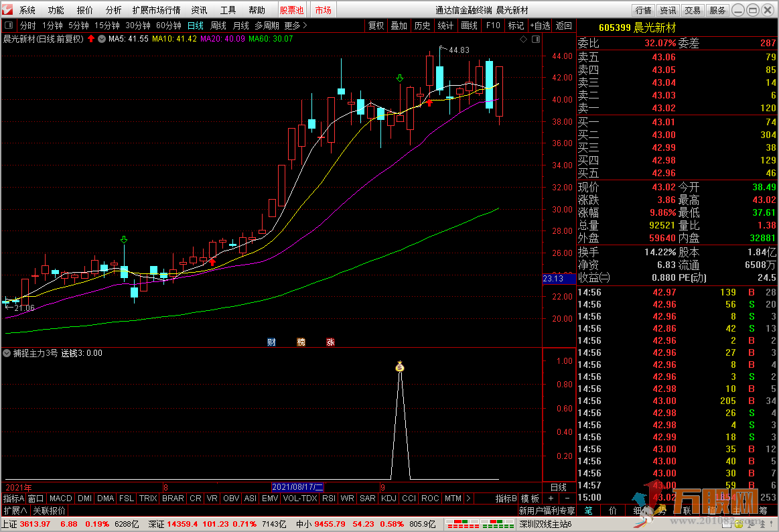Collapse the 扩展 panel
779x532 pixels.
[15, 511]
